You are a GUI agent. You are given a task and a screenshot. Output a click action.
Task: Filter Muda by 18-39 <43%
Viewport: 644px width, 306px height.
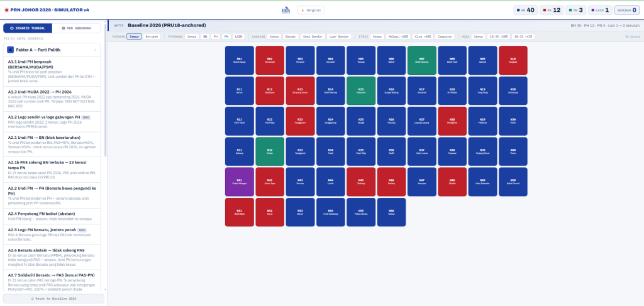tap(523, 36)
